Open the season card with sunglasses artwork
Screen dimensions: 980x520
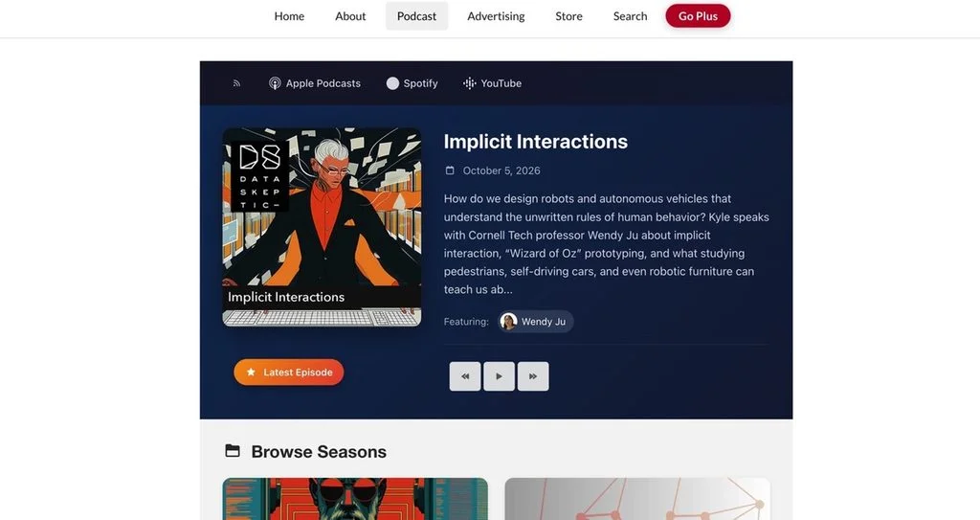pos(355,499)
